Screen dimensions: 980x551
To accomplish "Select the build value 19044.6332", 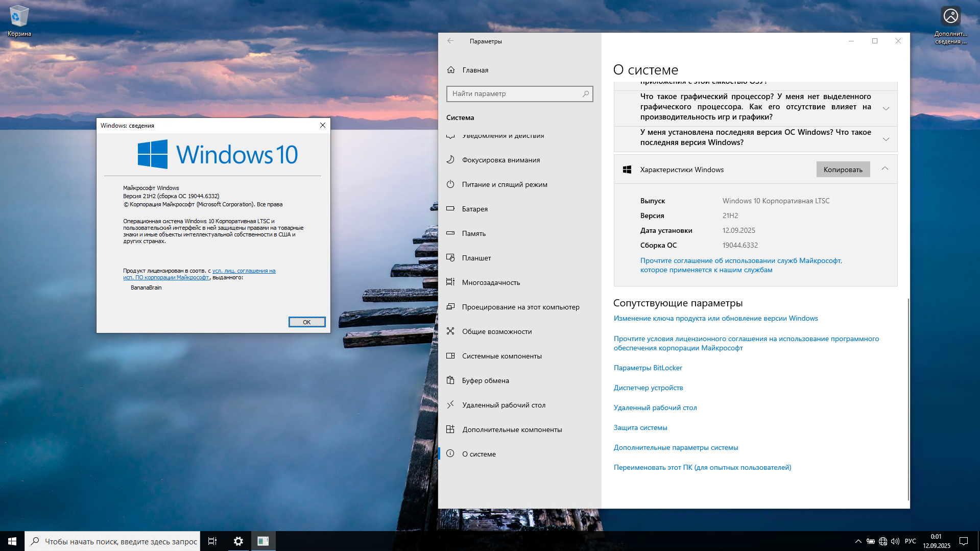I will tap(740, 245).
